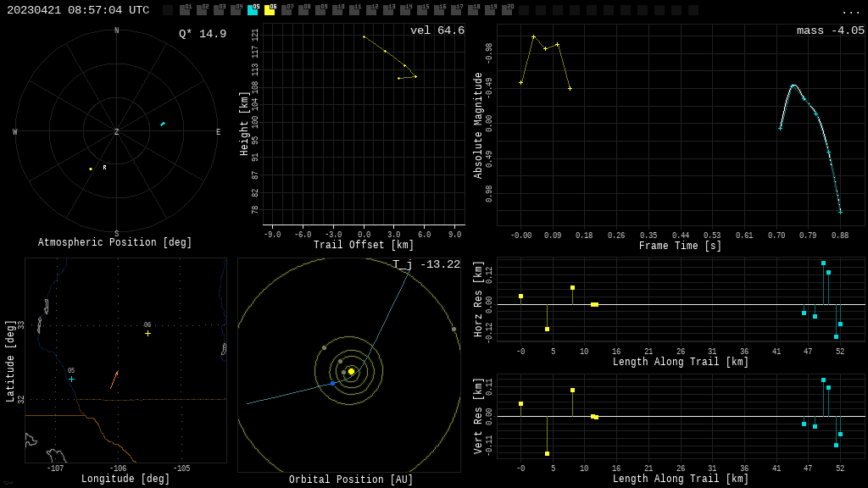Viewport: 868px width, 488px height.
Task: Click the yellow Sun in orbital plot
Action: click(351, 371)
